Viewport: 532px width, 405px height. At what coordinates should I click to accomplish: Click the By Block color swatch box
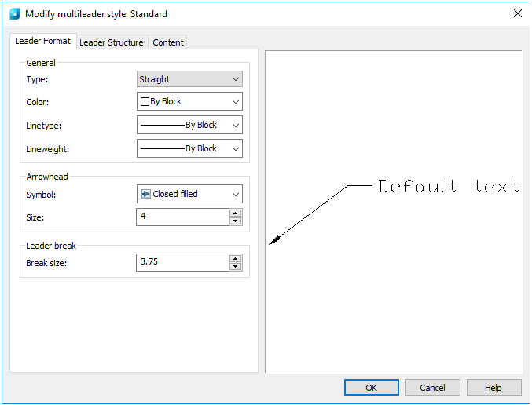[x=145, y=102]
